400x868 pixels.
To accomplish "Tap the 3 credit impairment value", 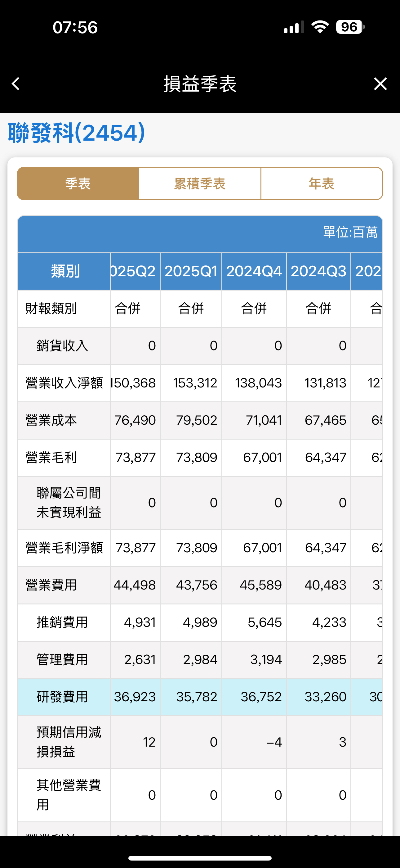I will tap(343, 742).
